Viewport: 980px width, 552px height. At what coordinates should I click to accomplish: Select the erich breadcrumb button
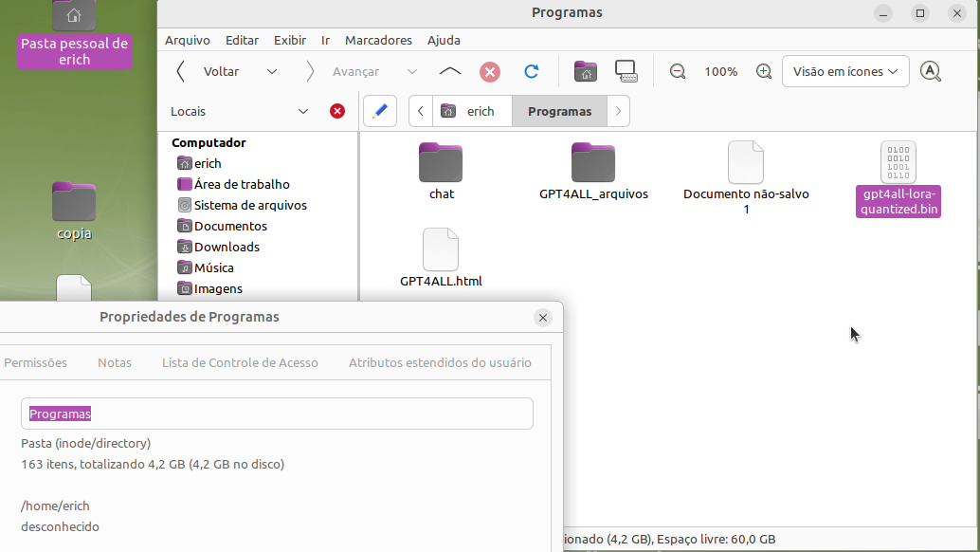[471, 111]
